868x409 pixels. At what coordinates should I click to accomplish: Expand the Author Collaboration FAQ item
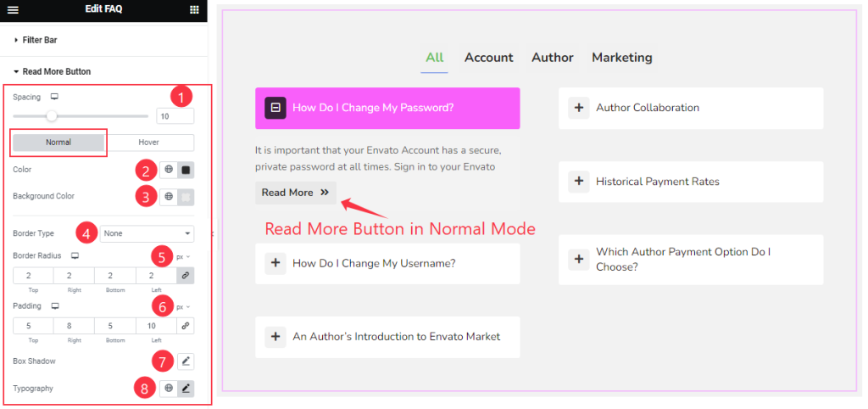click(x=691, y=108)
